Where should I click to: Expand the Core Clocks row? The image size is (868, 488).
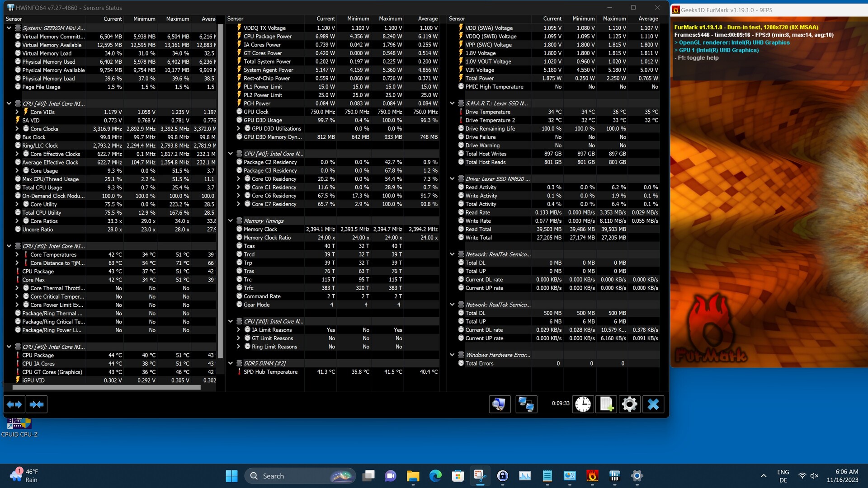17,129
